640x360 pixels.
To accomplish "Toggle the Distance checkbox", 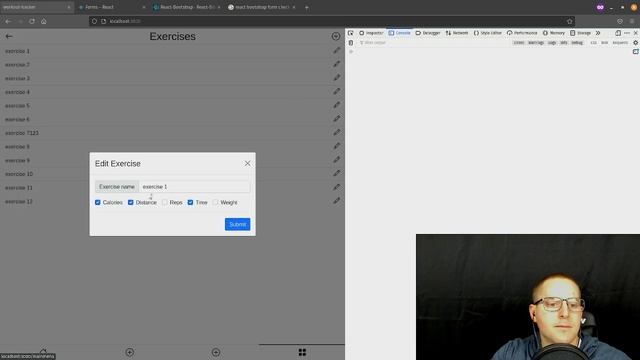I will [131, 202].
